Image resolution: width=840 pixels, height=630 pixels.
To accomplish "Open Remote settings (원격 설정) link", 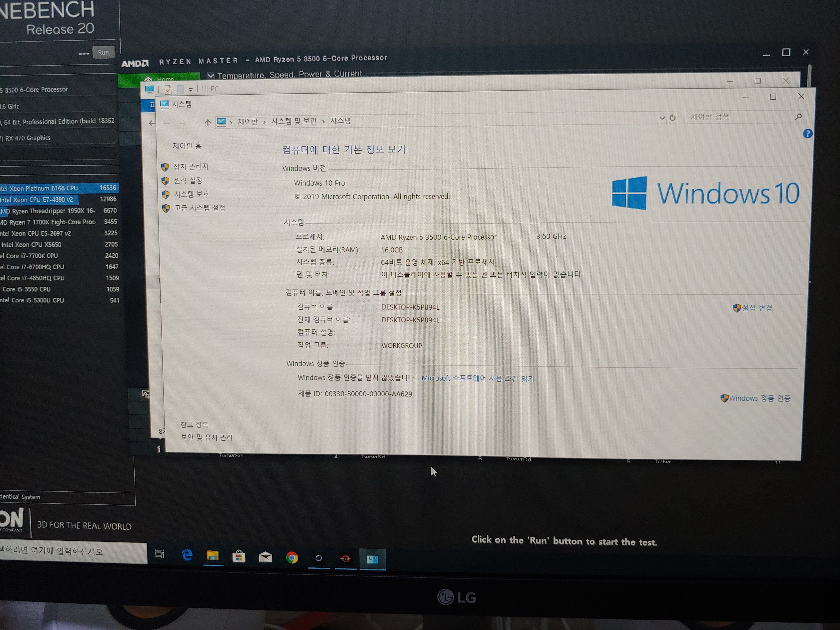I will click(188, 180).
